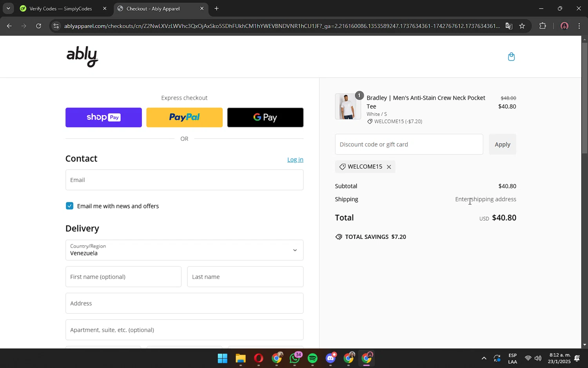Apply the discount code
Image resolution: width=588 pixels, height=368 pixels.
tap(503, 144)
